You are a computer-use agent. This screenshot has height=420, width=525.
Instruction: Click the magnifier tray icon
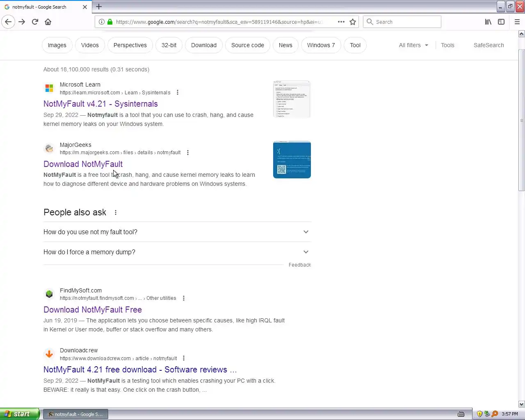pos(495,414)
